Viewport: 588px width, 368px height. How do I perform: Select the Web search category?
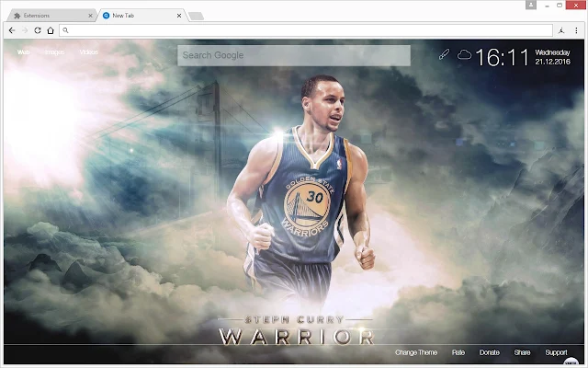point(23,52)
